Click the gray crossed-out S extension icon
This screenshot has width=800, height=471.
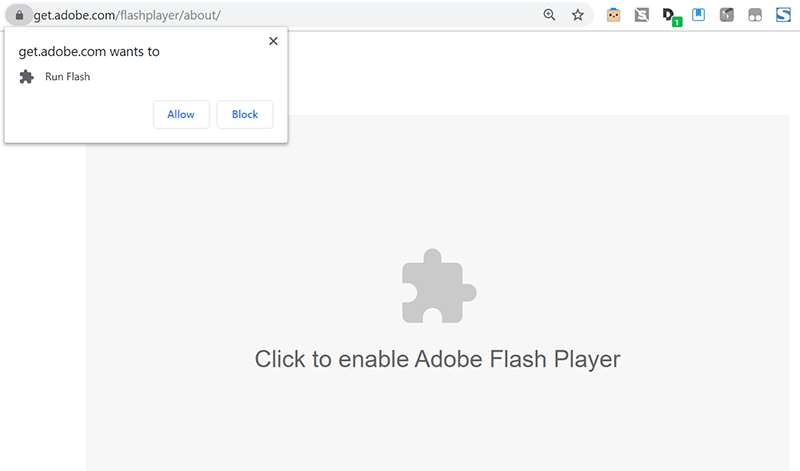click(642, 15)
